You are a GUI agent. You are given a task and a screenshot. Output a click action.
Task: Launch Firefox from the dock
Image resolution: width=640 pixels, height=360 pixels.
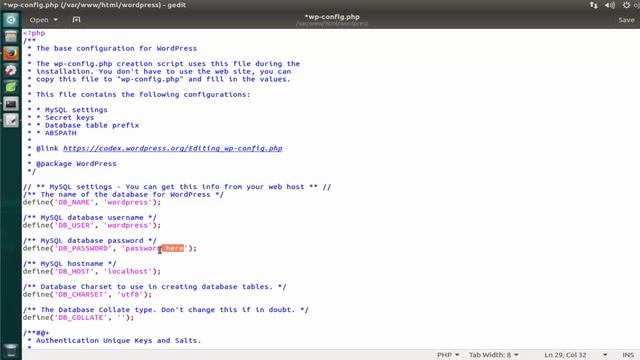click(x=11, y=53)
